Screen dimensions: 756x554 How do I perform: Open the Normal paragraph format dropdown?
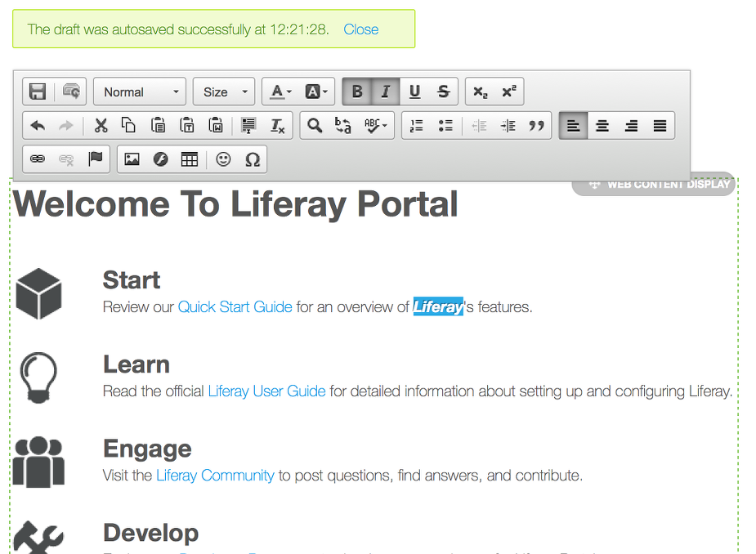coord(140,92)
